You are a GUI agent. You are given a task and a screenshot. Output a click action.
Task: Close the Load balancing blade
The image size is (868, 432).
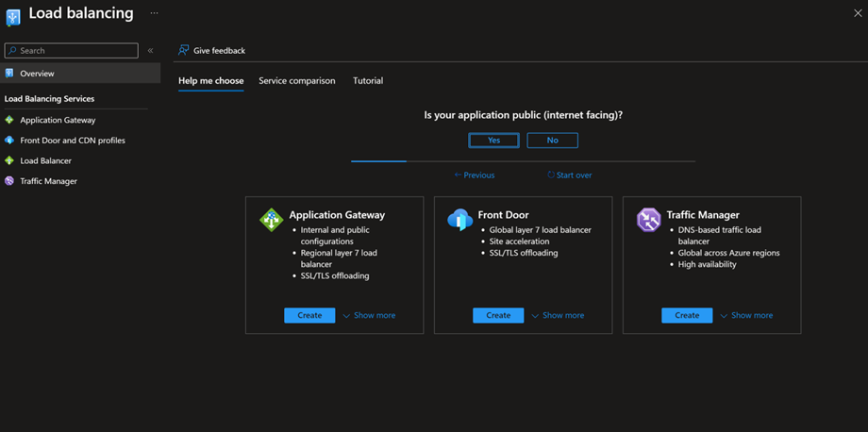(x=858, y=13)
